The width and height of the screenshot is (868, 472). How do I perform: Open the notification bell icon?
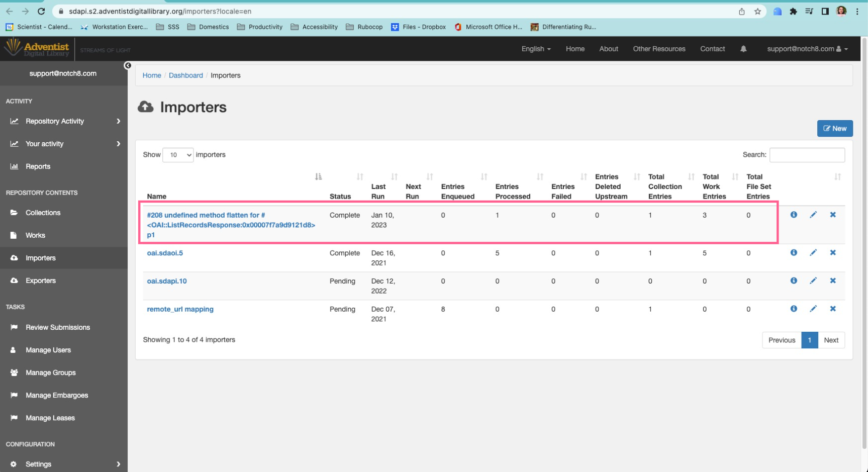743,48
